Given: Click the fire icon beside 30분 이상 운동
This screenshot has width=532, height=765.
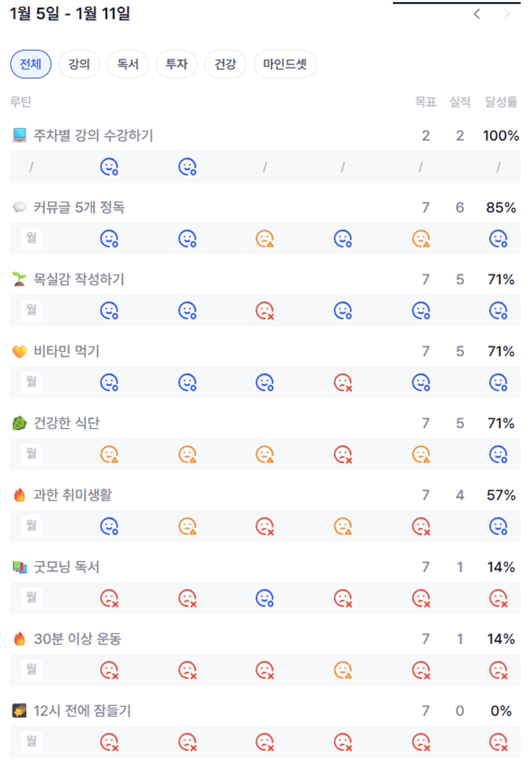Looking at the screenshot, I should (x=19, y=640).
